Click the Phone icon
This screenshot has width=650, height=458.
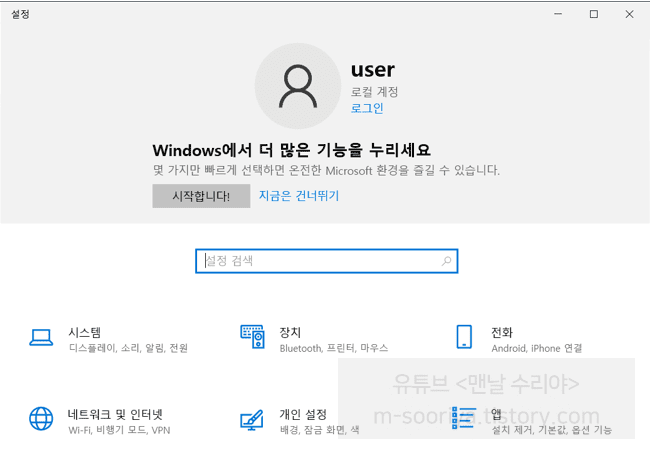[464, 338]
